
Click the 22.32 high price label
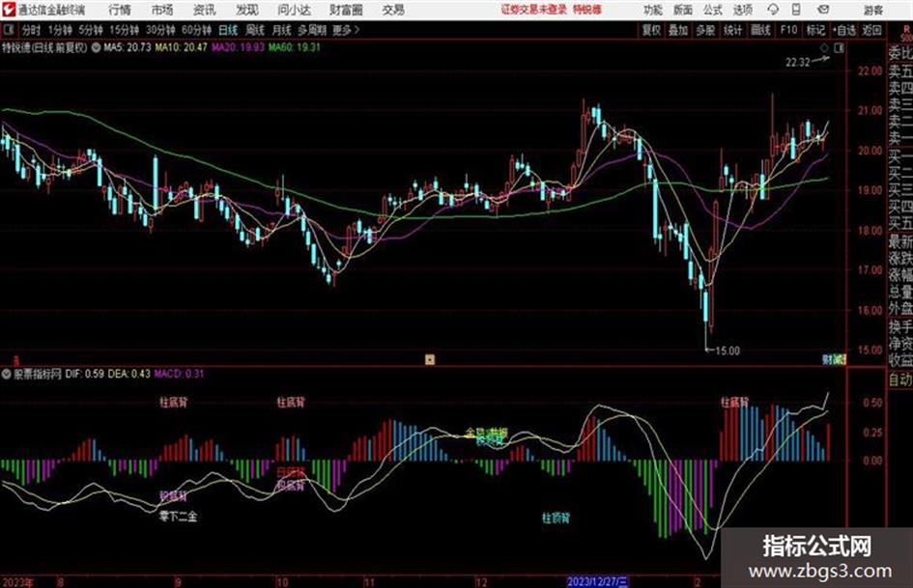coord(798,63)
